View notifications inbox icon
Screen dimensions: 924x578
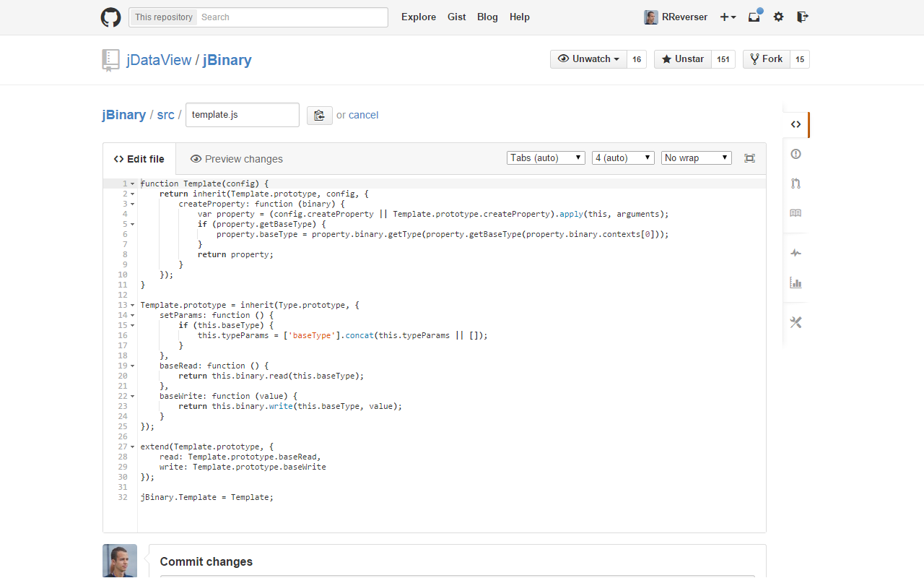754,17
